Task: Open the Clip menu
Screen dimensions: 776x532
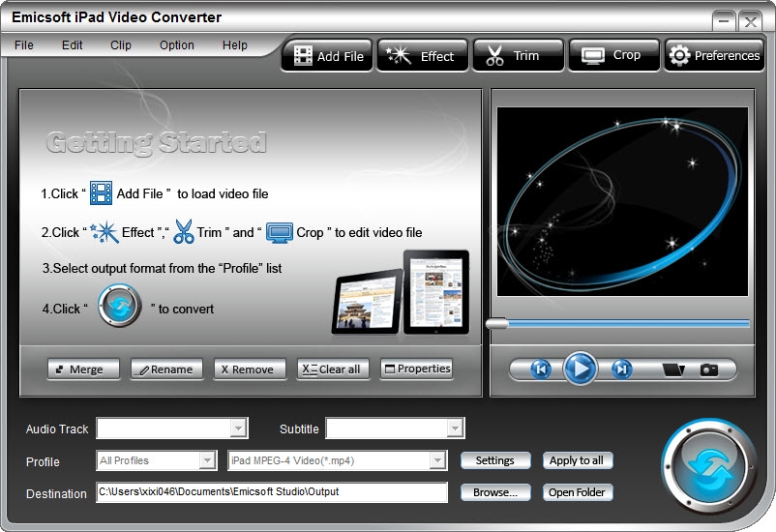Action: pyautogui.click(x=121, y=45)
